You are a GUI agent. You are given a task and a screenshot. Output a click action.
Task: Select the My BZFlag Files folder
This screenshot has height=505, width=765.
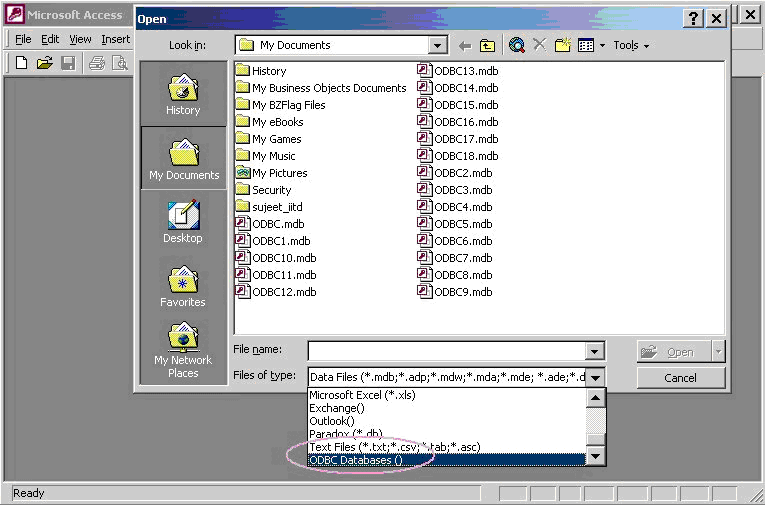point(281,105)
